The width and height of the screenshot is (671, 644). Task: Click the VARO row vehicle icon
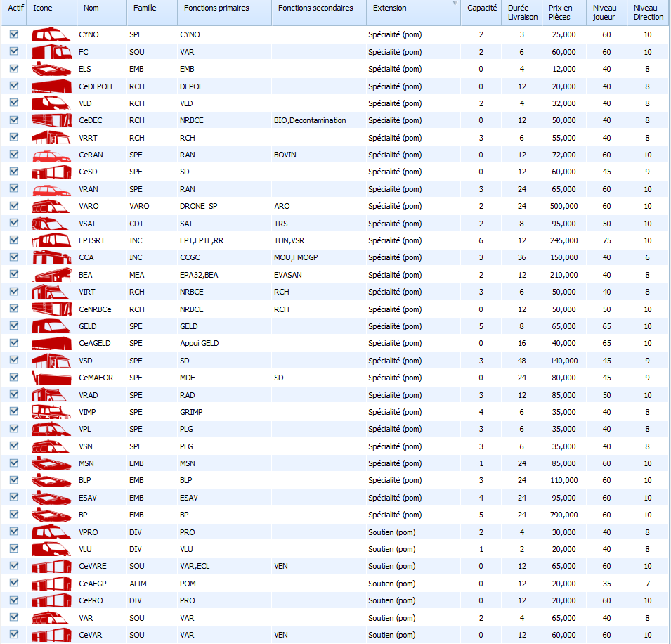(x=51, y=206)
